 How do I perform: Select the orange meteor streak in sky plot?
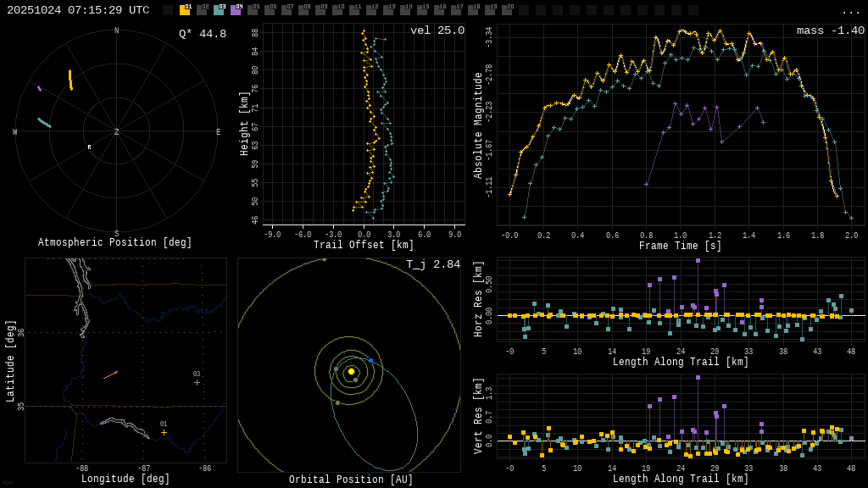pyautogui.click(x=70, y=80)
